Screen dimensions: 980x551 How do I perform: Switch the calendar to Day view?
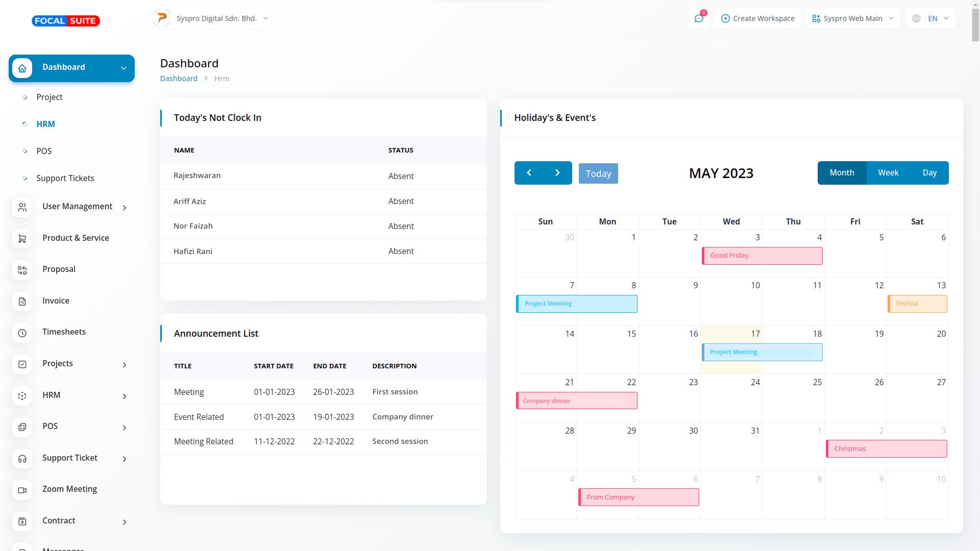(929, 173)
